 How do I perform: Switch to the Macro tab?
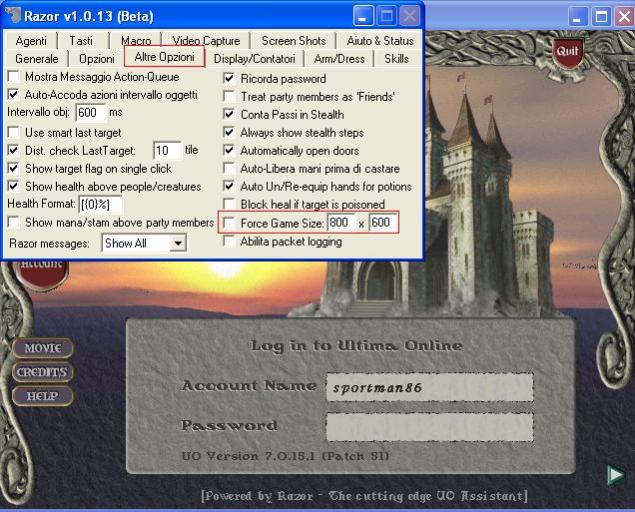(x=136, y=41)
